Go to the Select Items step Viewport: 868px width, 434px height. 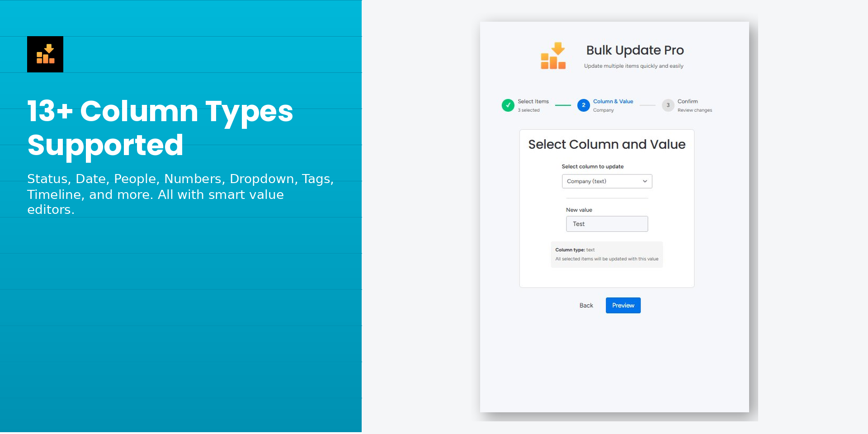tap(533, 102)
